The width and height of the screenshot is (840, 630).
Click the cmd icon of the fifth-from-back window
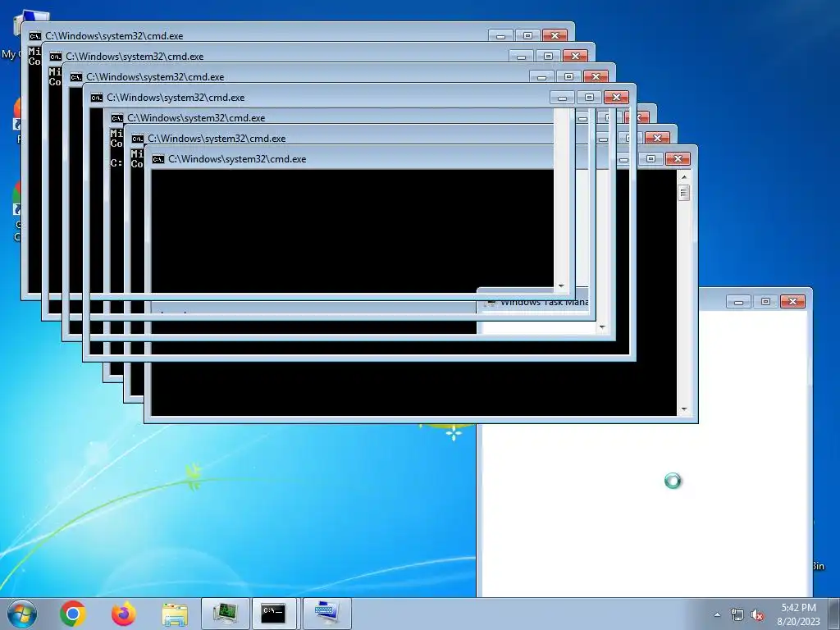point(116,118)
